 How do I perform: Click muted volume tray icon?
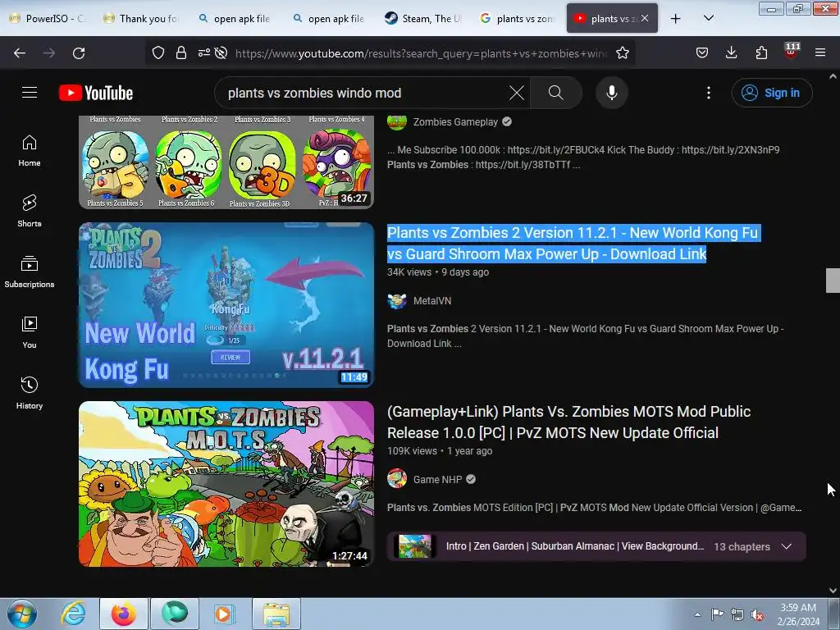(757, 615)
